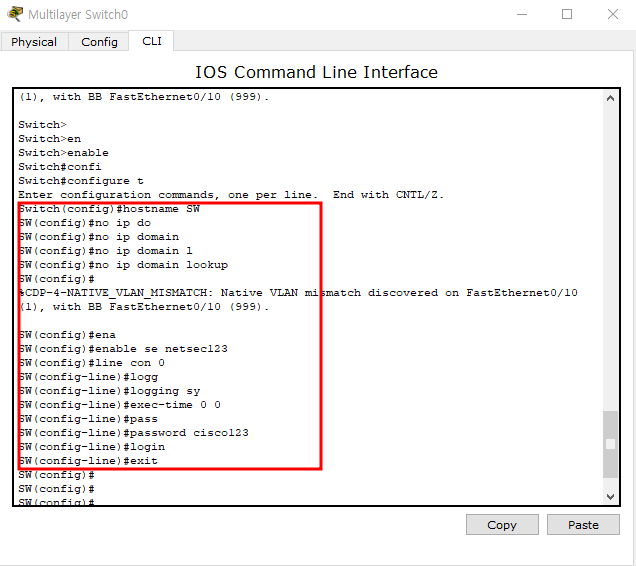Screen dimensions: 636x566
Task: Click the scrollbar down arrow
Action: tap(610, 497)
